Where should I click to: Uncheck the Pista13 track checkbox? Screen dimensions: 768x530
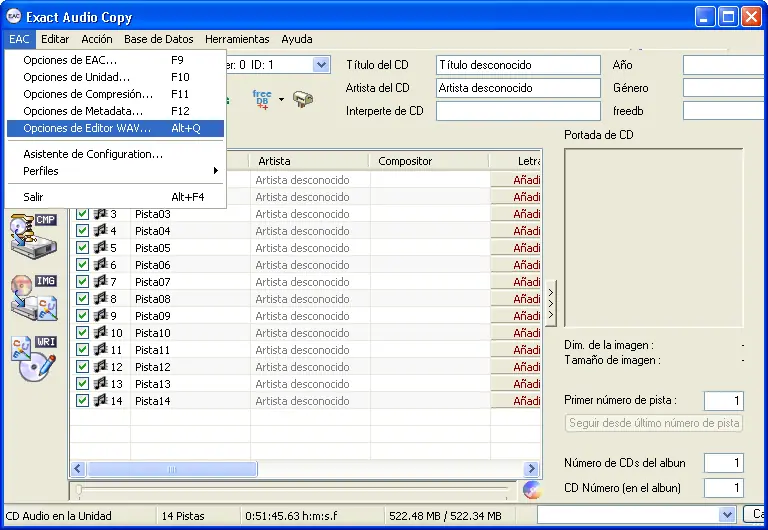click(x=82, y=384)
